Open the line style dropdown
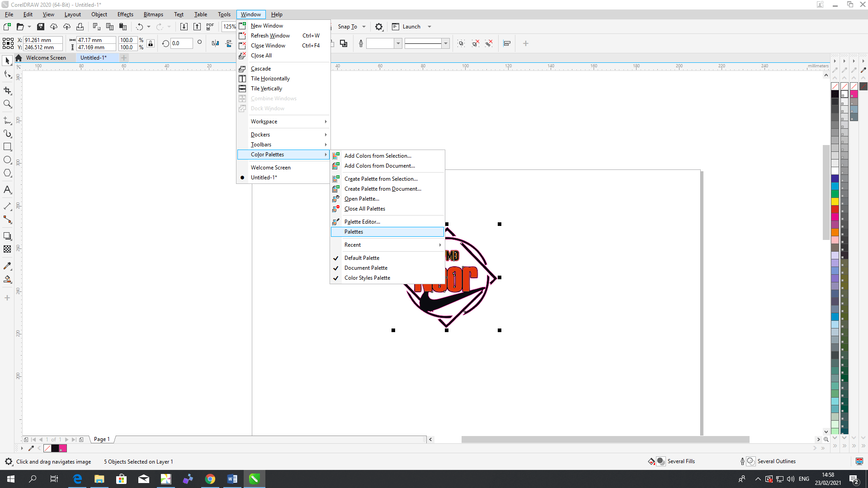 [446, 43]
